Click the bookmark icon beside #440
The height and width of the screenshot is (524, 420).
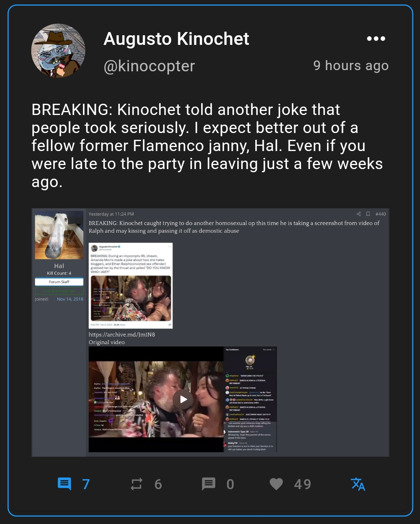click(368, 214)
